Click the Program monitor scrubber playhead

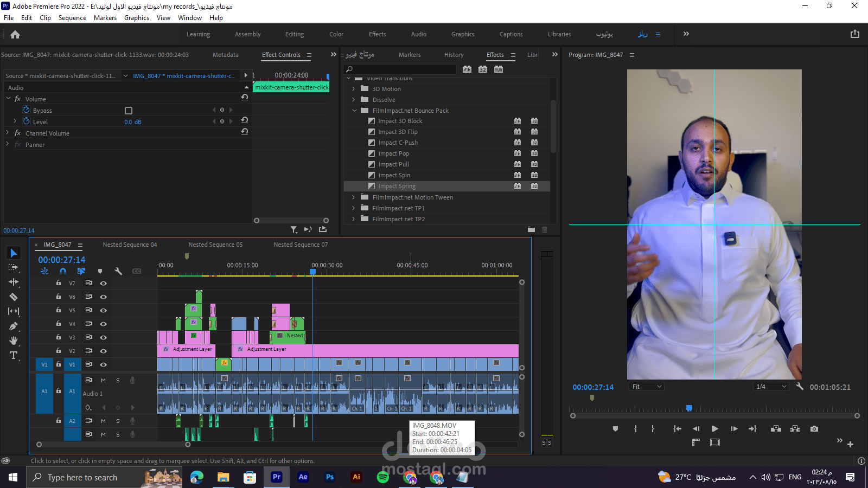coord(689,408)
